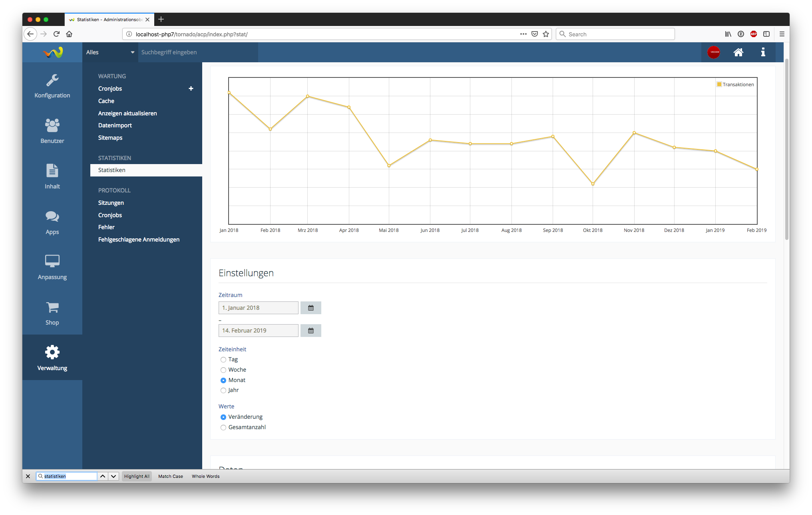Click Highlight All in find bar
Viewport: 812px width, 515px height.
137,476
